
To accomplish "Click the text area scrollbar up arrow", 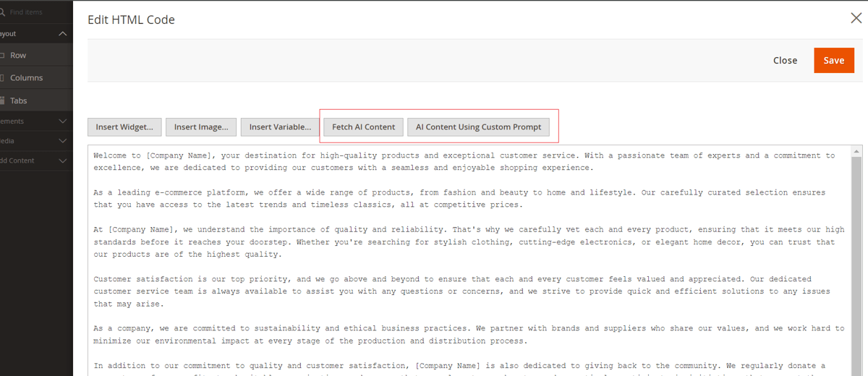I will click(856, 152).
